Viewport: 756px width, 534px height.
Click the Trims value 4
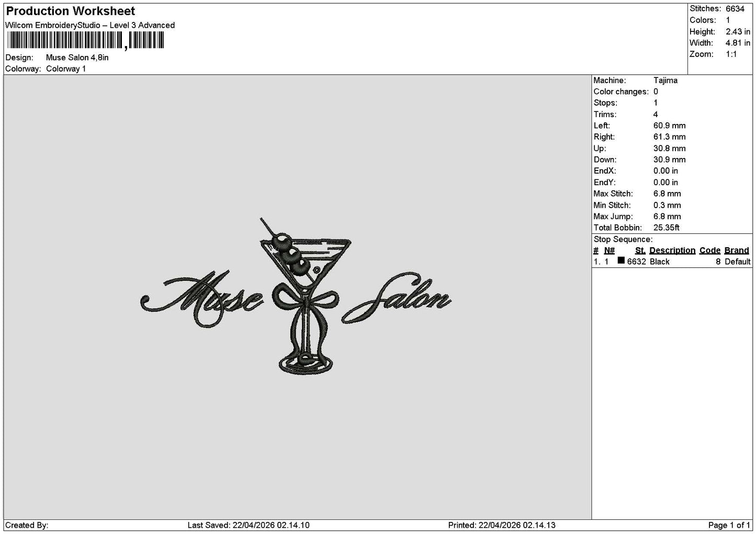[656, 115]
